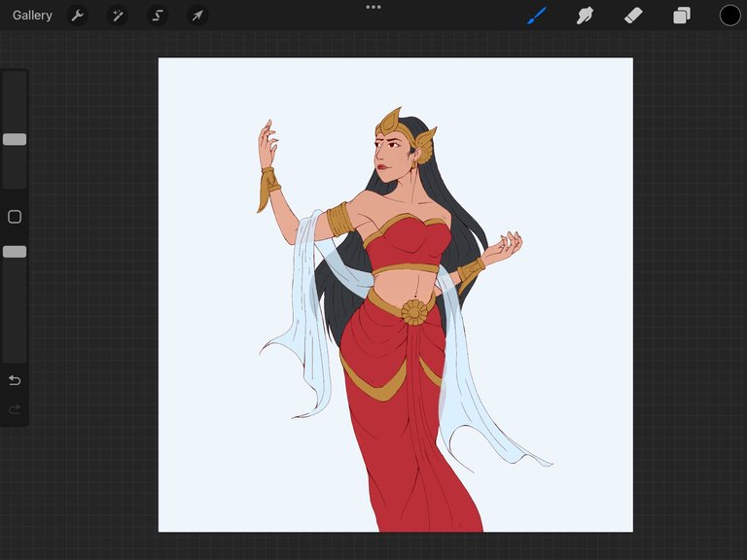Click the brush size slider handle

point(15,139)
